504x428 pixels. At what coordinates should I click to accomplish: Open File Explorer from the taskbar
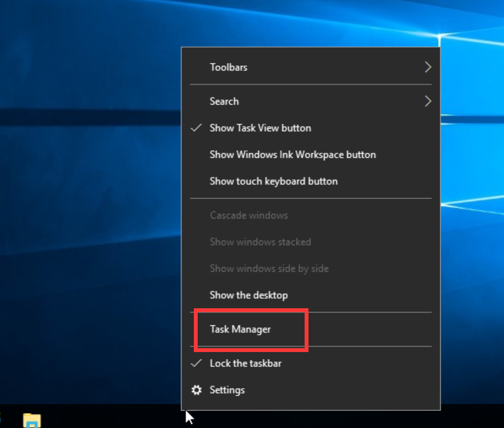point(32,420)
